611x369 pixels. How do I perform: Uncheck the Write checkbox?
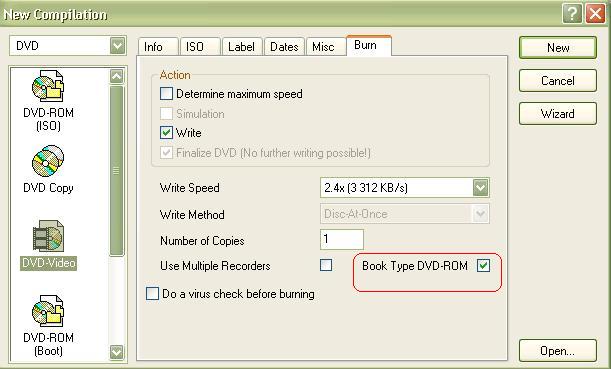click(x=166, y=132)
